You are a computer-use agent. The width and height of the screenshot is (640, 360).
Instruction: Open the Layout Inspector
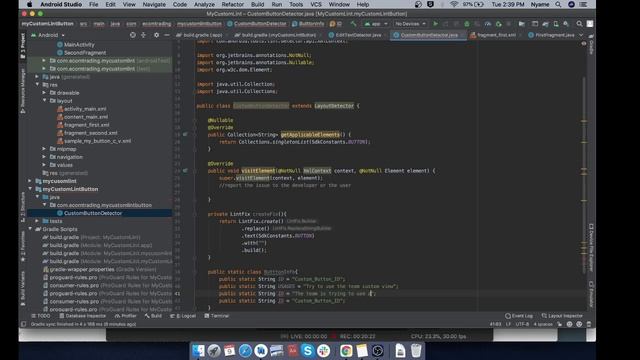(x=562, y=316)
